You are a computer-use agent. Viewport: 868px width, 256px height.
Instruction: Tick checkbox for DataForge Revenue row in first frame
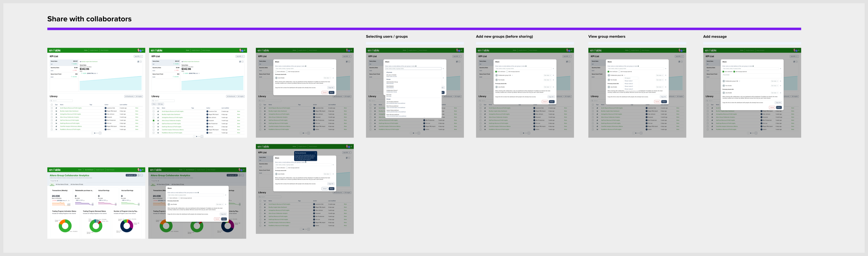[x=52, y=123]
